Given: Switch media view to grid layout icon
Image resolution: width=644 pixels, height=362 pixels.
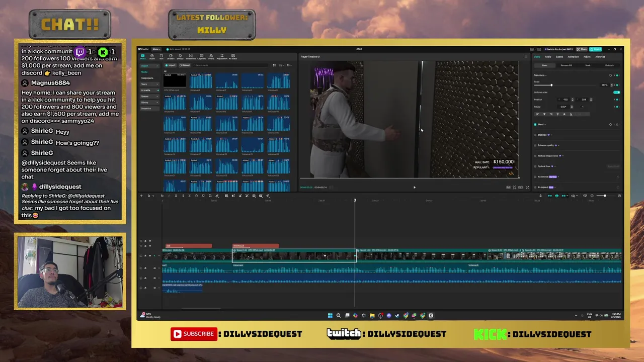Looking at the screenshot, I should pyautogui.click(x=274, y=65).
